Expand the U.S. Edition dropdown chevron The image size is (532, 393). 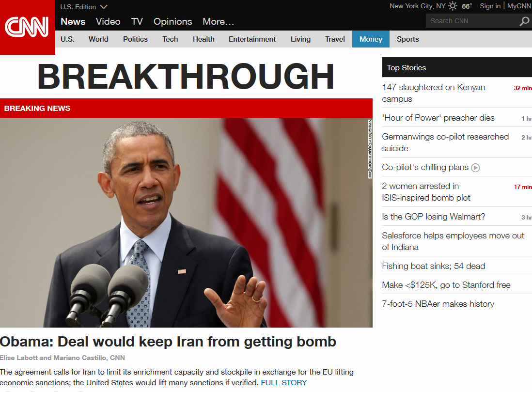click(104, 7)
